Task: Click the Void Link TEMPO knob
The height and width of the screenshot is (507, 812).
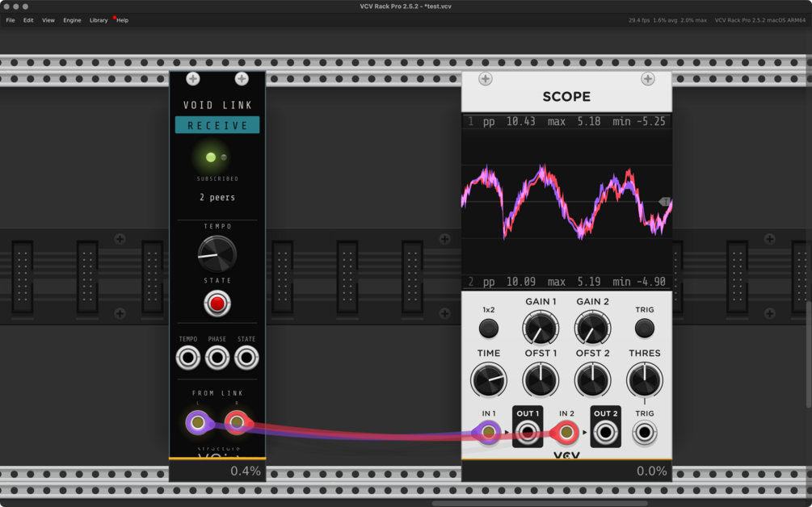Action: tap(217, 254)
